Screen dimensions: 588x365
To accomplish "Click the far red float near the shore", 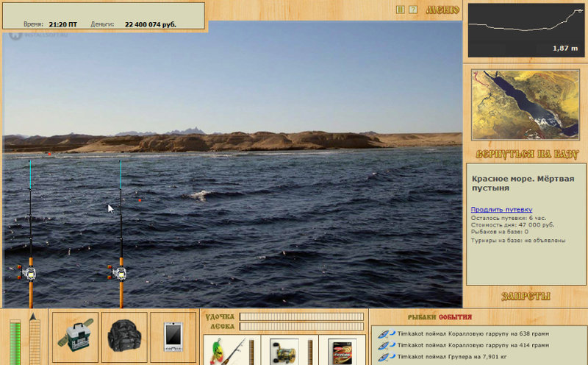I will coord(49,154).
